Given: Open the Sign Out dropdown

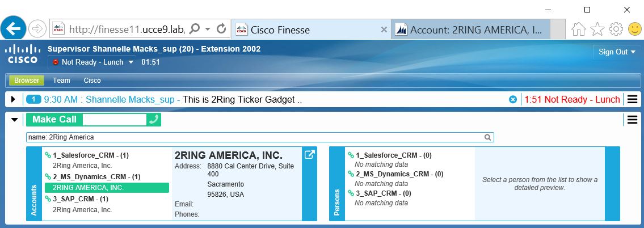Looking at the screenshot, I should (x=617, y=52).
